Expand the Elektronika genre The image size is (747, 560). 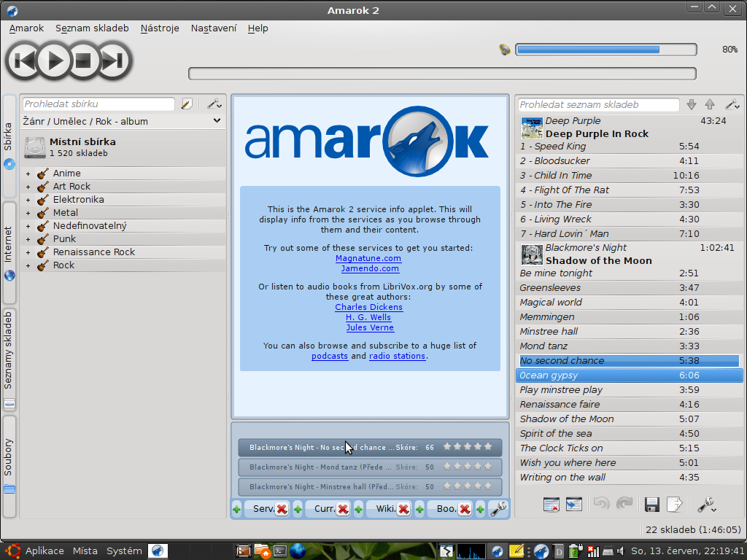pyautogui.click(x=28, y=200)
